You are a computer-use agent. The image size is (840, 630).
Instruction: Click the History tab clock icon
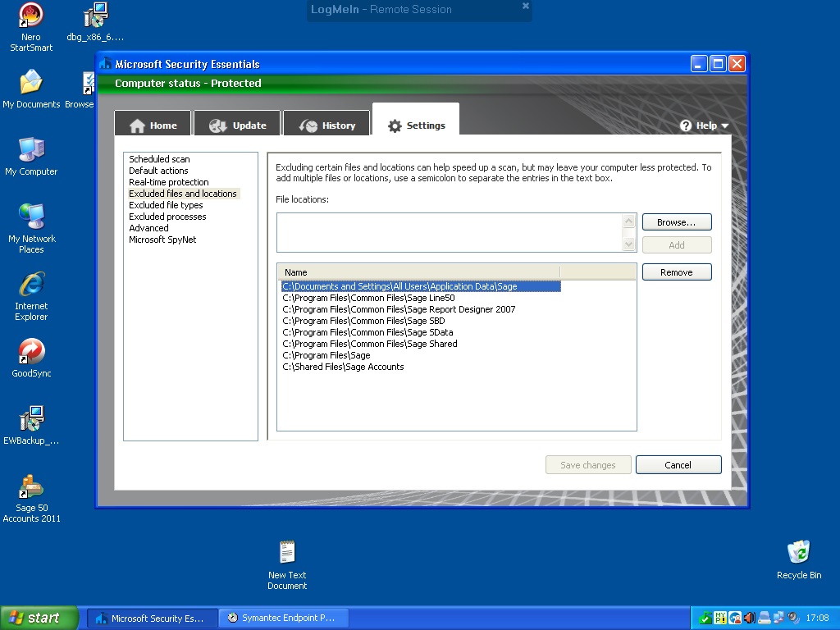pos(308,126)
